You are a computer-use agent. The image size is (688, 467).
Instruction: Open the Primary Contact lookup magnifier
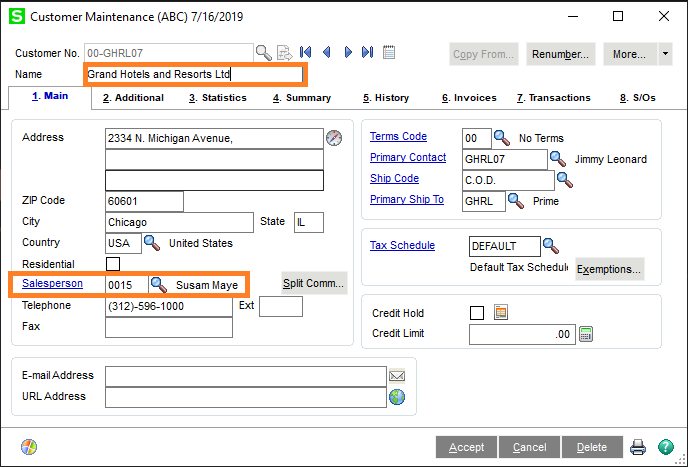click(x=558, y=158)
